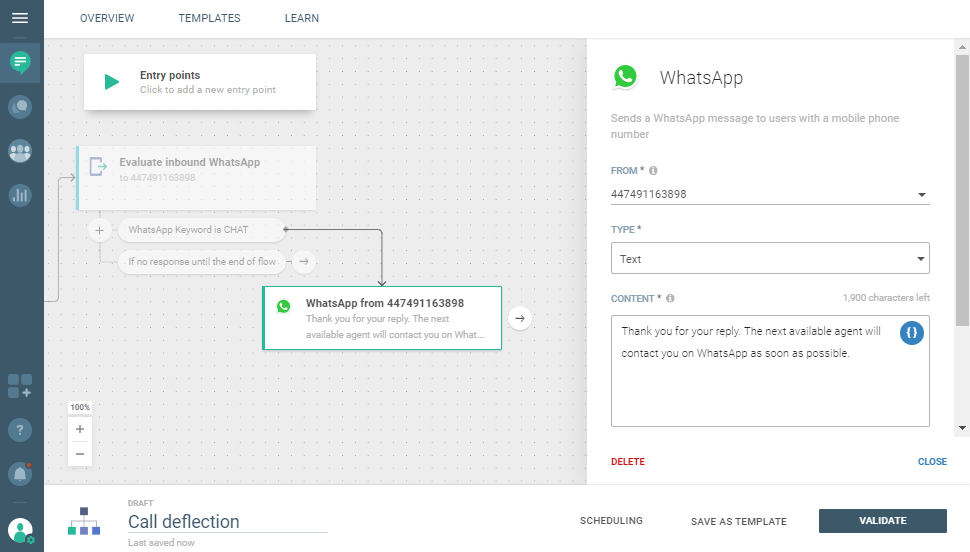Select the 'WhatsApp from 447491163898' node
Screen dimensions: 970x552
click(382, 318)
